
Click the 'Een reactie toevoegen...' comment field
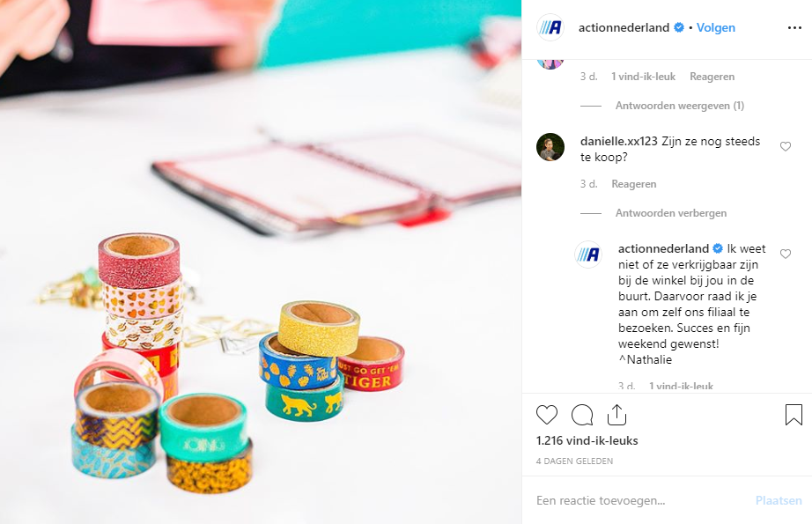coord(642,501)
